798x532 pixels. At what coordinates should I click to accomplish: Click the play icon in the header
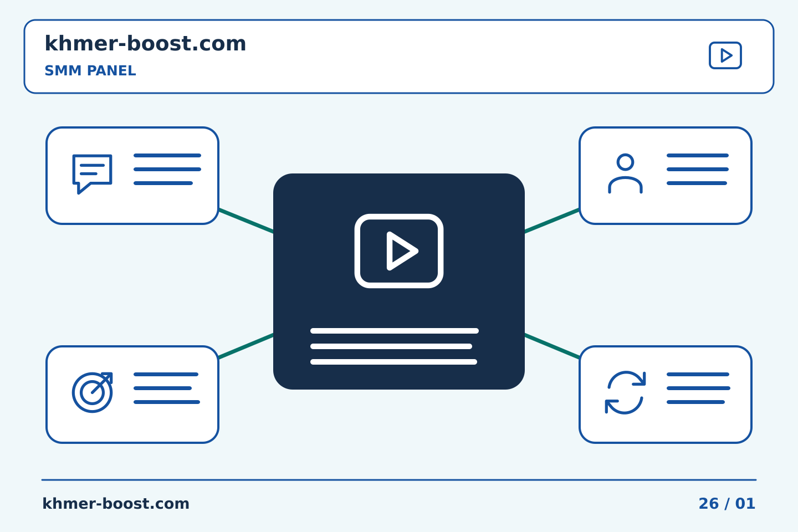pos(725,55)
